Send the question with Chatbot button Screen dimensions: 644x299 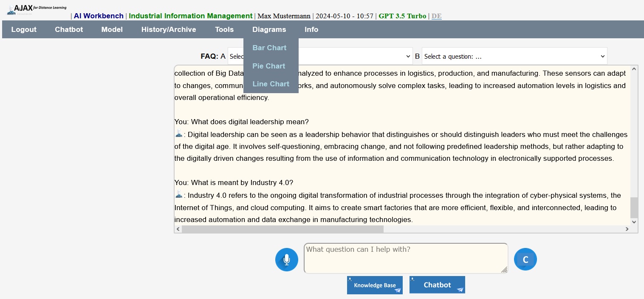(437, 285)
